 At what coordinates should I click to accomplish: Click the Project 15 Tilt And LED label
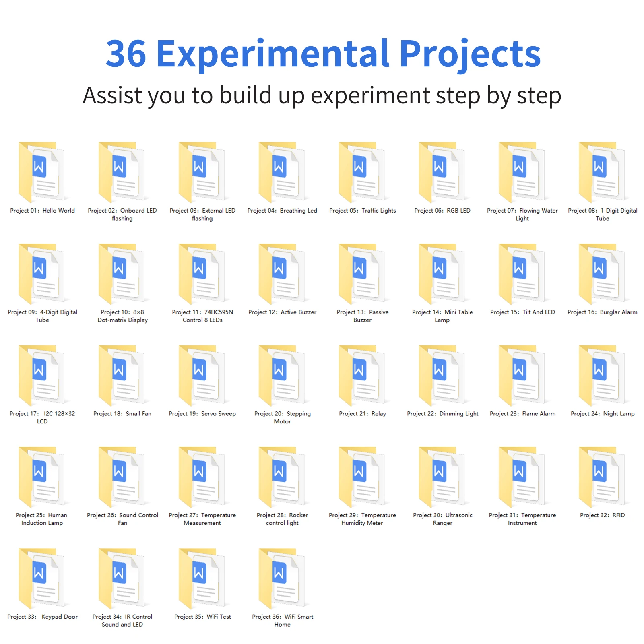pos(522,312)
